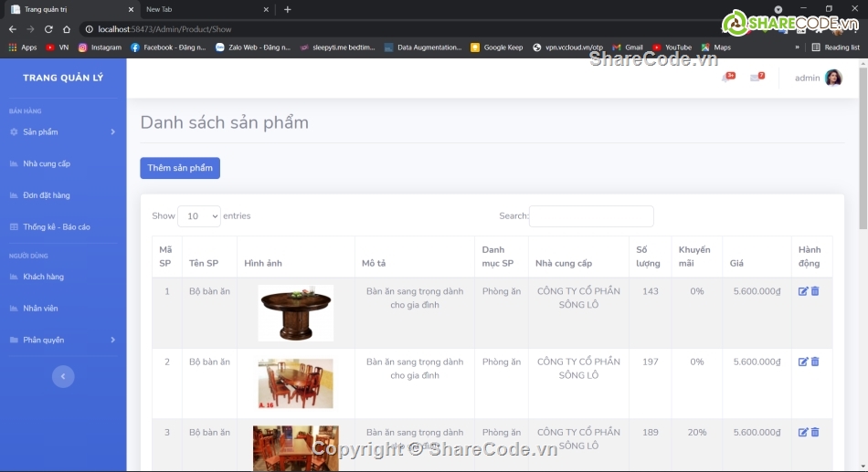Sort by Danh mục SP column header
Image resolution: width=868 pixels, height=472 pixels.
(x=501, y=257)
